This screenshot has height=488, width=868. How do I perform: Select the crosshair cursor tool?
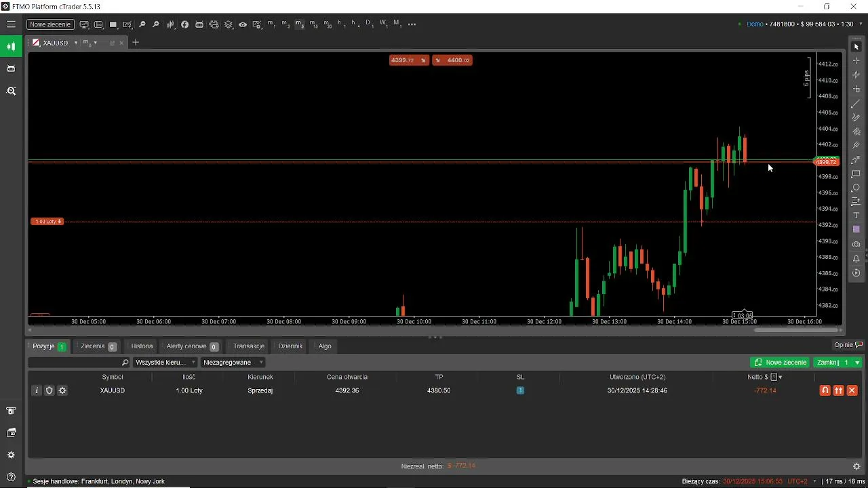pyautogui.click(x=856, y=61)
